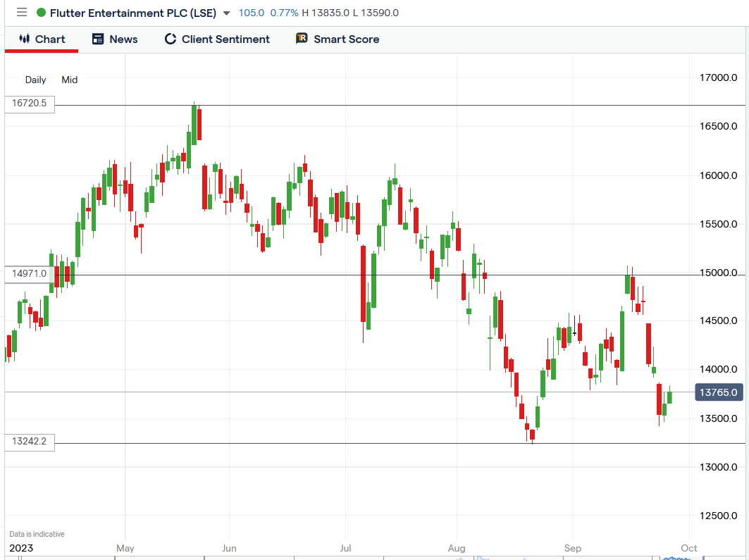Image resolution: width=749 pixels, height=560 pixels.
Task: Click the 13500.0 price axis label
Action: (x=719, y=418)
